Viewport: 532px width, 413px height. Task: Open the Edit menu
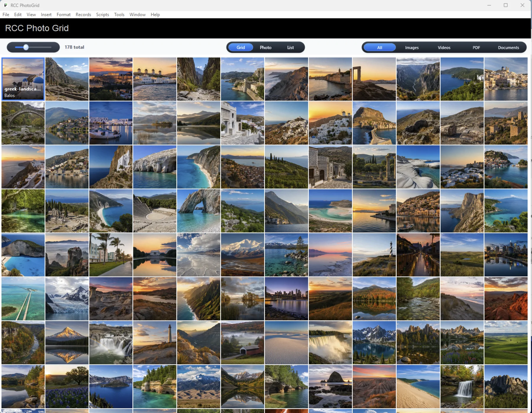(x=18, y=14)
